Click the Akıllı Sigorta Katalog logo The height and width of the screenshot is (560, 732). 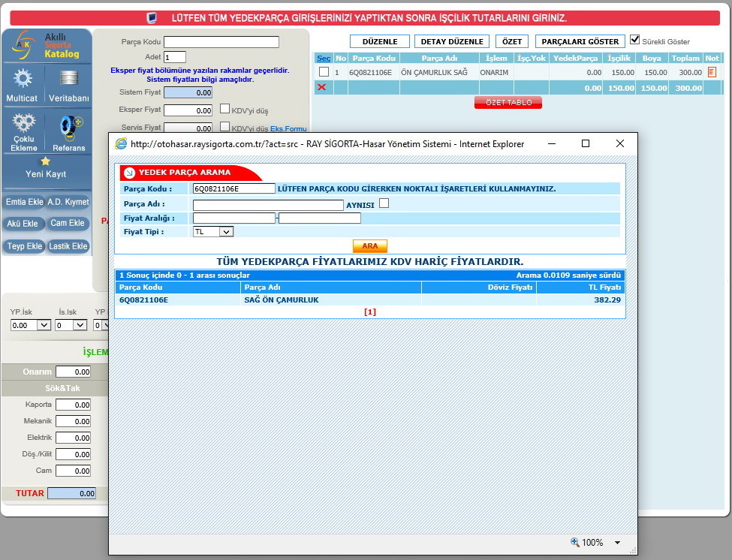coord(47,45)
